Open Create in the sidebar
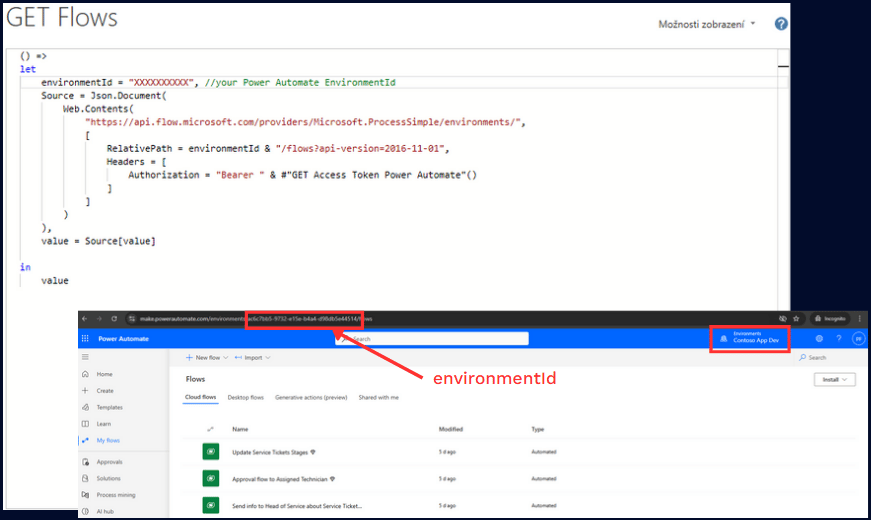The image size is (871, 520). (x=105, y=391)
